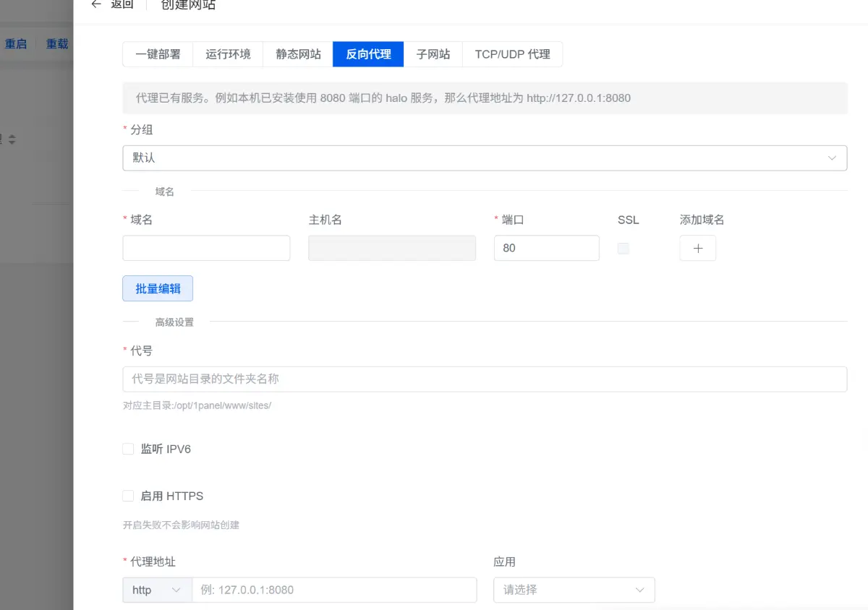Enable the SSL checkbox
This screenshot has width=868, height=610.
tap(623, 247)
